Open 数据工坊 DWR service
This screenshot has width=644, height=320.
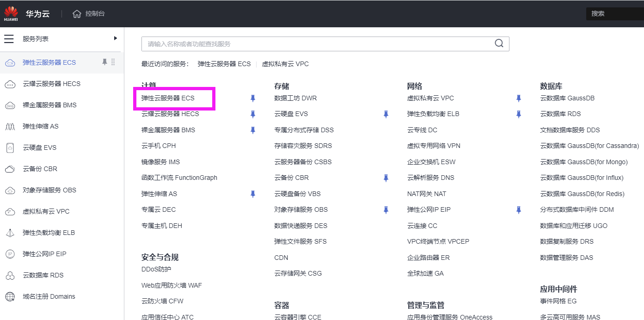[295, 98]
